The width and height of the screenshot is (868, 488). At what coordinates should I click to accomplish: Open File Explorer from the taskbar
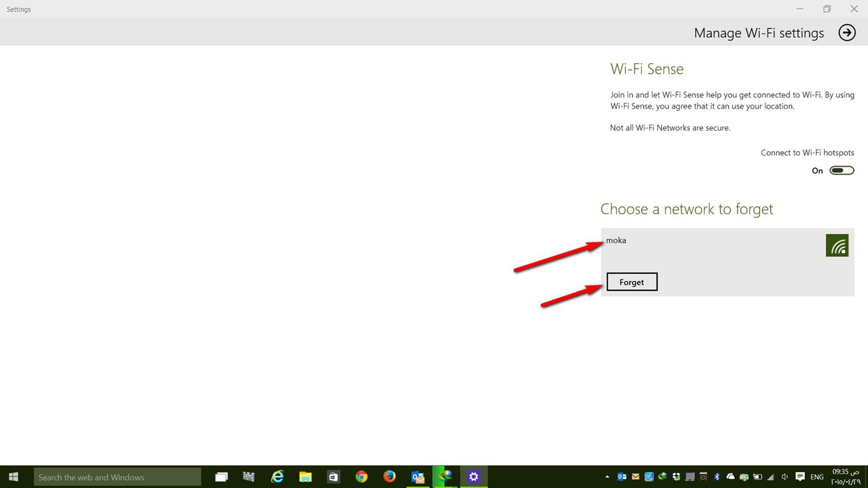305,477
